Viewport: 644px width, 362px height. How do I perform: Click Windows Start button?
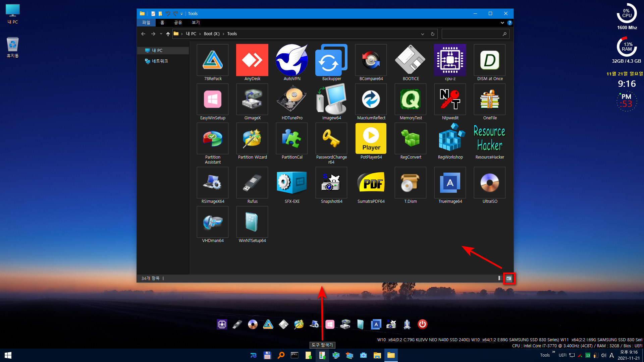(x=8, y=355)
